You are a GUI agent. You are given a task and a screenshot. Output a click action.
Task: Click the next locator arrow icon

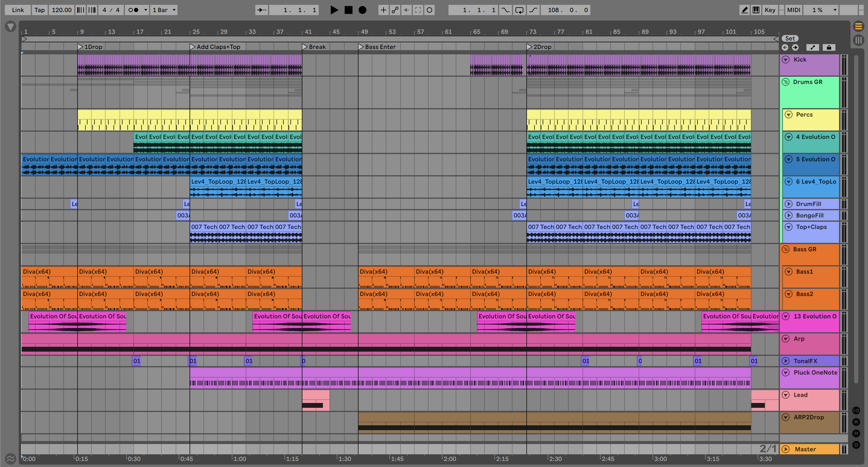(x=795, y=47)
